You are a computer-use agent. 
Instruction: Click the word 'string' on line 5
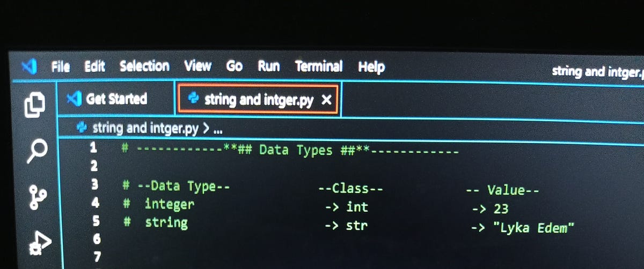pos(166,222)
